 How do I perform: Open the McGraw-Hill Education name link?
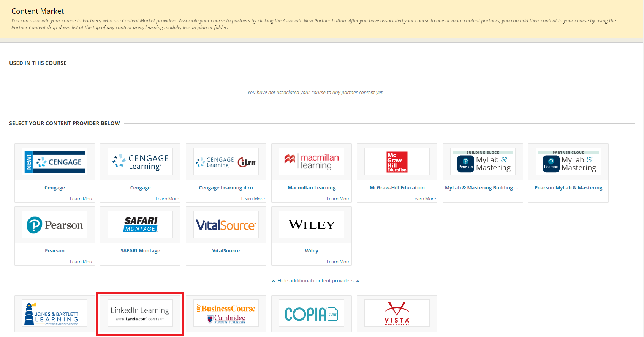click(x=397, y=188)
